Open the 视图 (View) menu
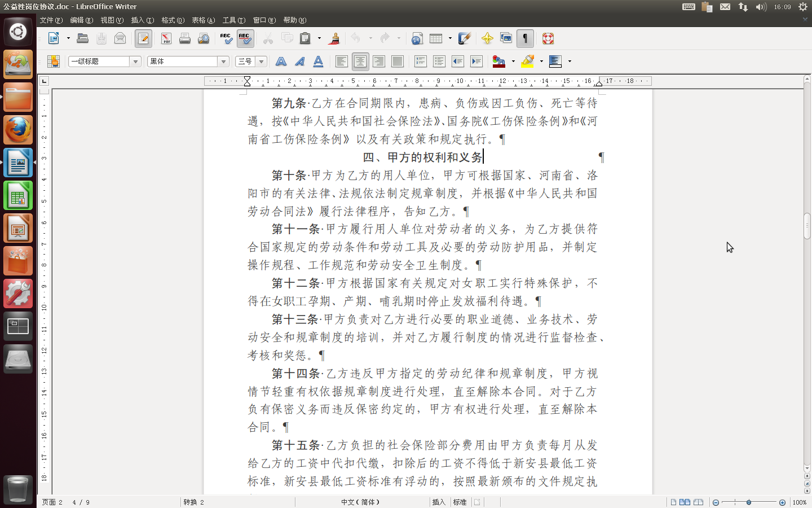Image resolution: width=812 pixels, height=508 pixels. [x=112, y=20]
